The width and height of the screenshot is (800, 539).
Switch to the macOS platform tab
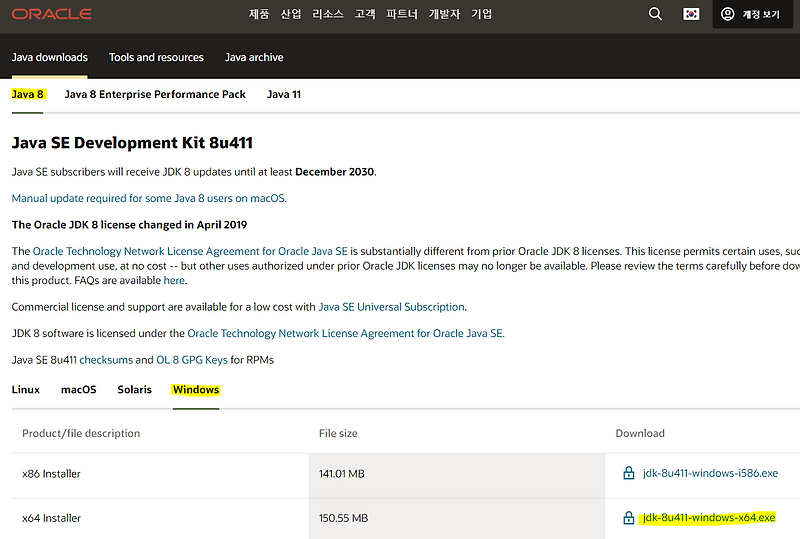[79, 389]
